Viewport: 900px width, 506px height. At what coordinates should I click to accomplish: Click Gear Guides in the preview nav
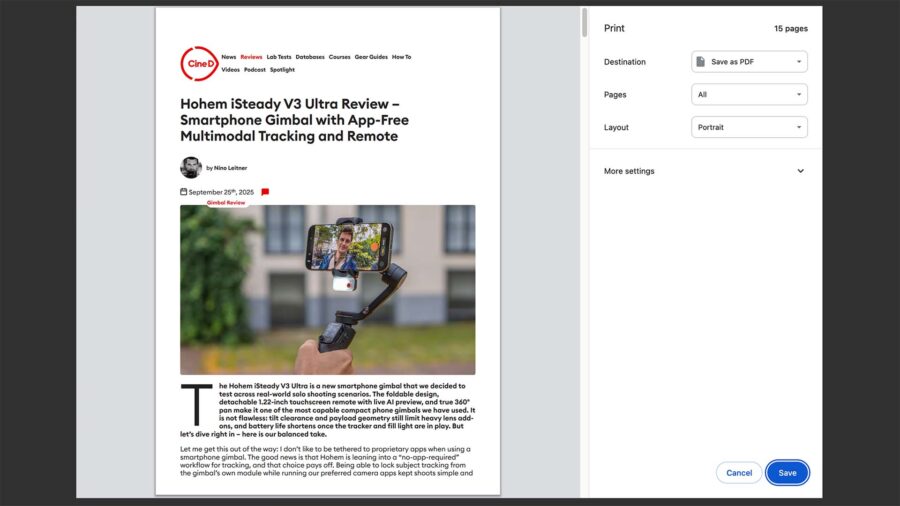tap(371, 57)
